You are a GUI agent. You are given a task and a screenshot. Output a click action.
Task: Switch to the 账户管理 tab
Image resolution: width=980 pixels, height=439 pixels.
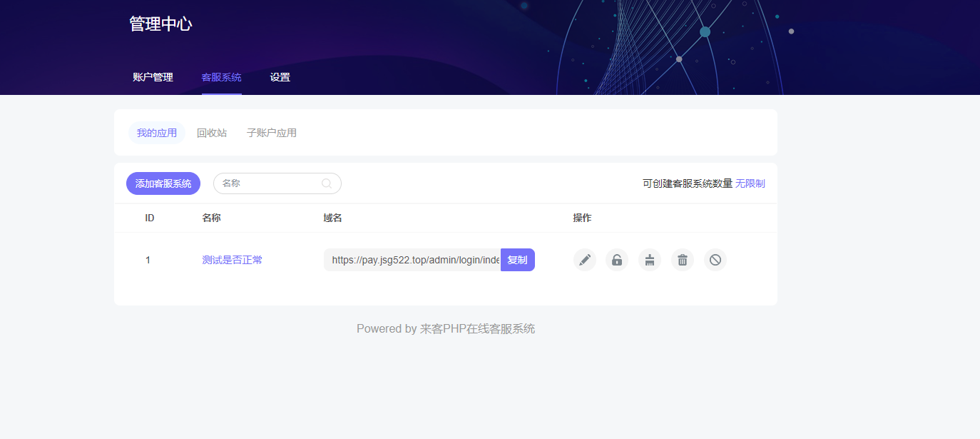(152, 77)
